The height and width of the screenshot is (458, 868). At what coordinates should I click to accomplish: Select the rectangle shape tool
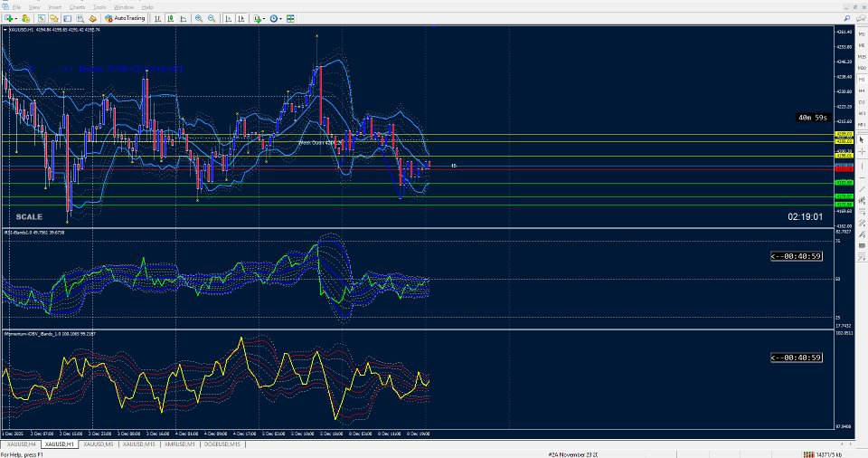click(x=862, y=245)
